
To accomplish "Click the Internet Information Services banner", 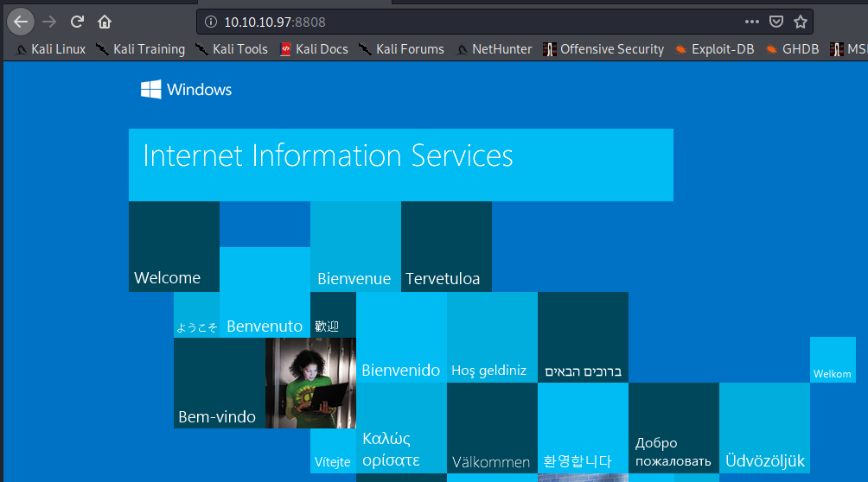I will [x=401, y=165].
